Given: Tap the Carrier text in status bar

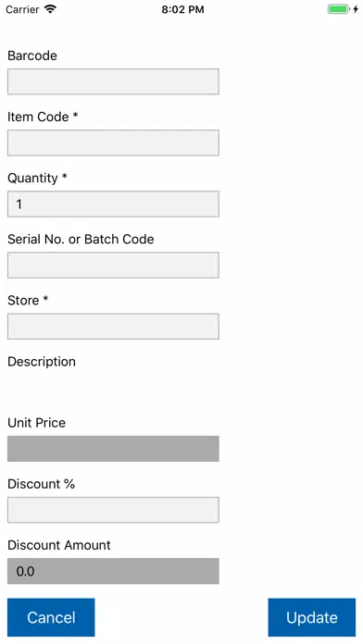Looking at the screenshot, I should tap(22, 9).
